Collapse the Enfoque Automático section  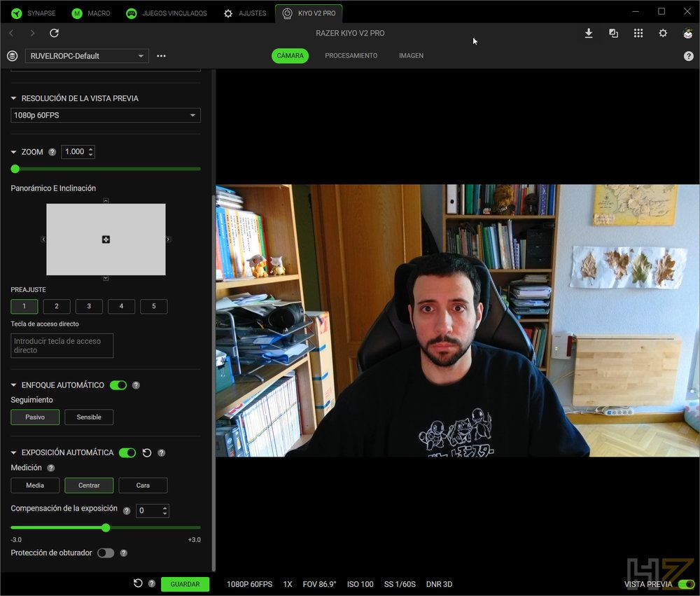click(13, 385)
